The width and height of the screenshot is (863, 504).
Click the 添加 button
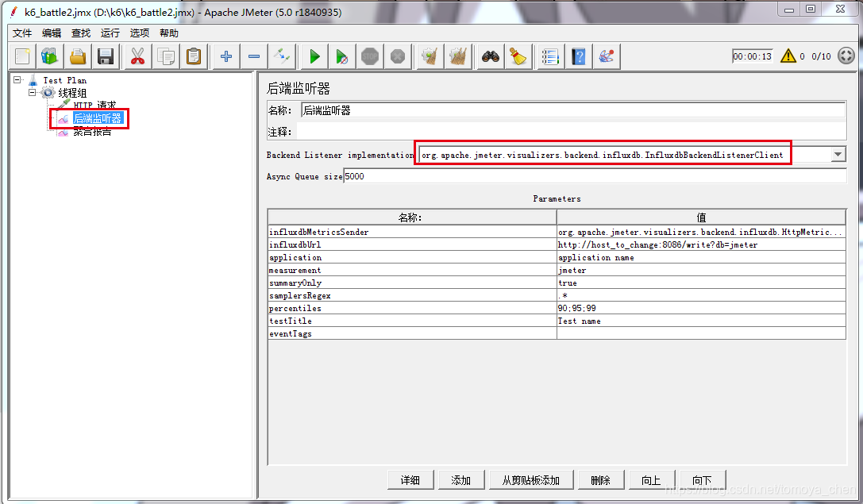(x=461, y=480)
